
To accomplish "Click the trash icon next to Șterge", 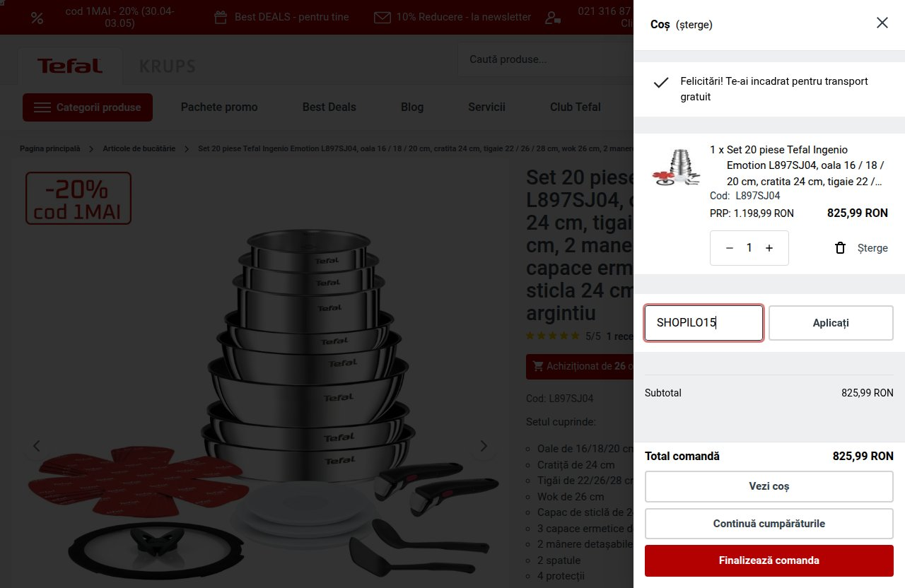I will 840,248.
